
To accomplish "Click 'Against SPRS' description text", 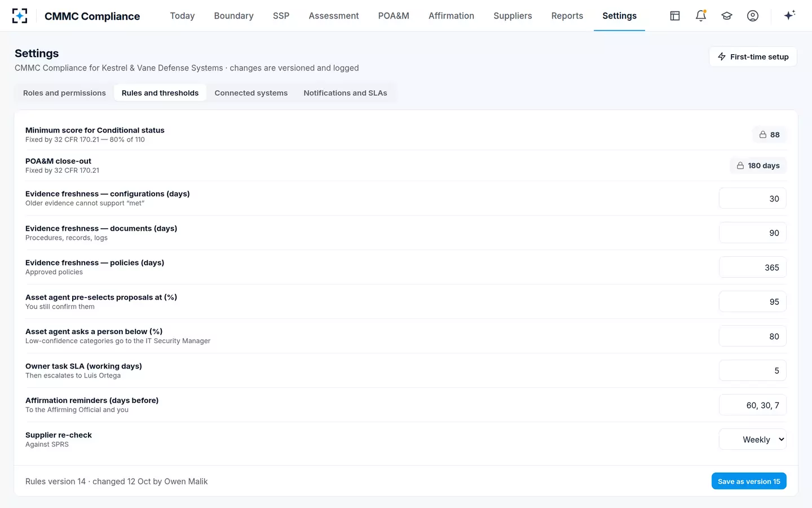I will click(47, 445).
